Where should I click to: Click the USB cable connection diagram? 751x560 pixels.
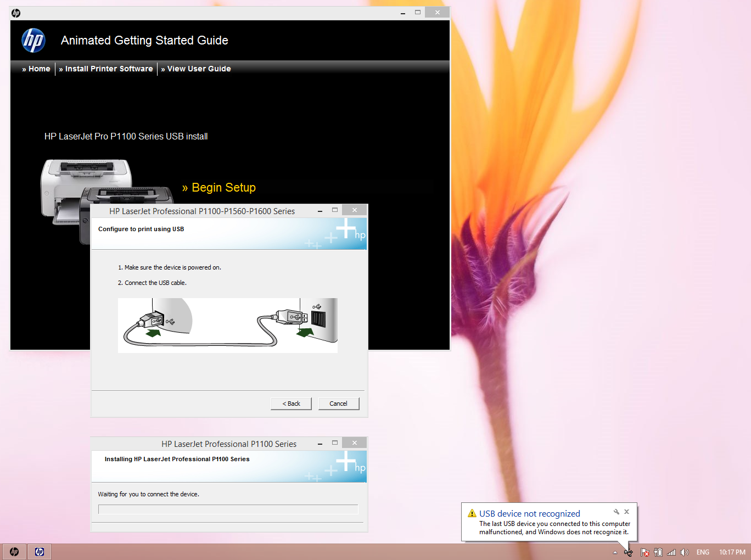(228, 326)
